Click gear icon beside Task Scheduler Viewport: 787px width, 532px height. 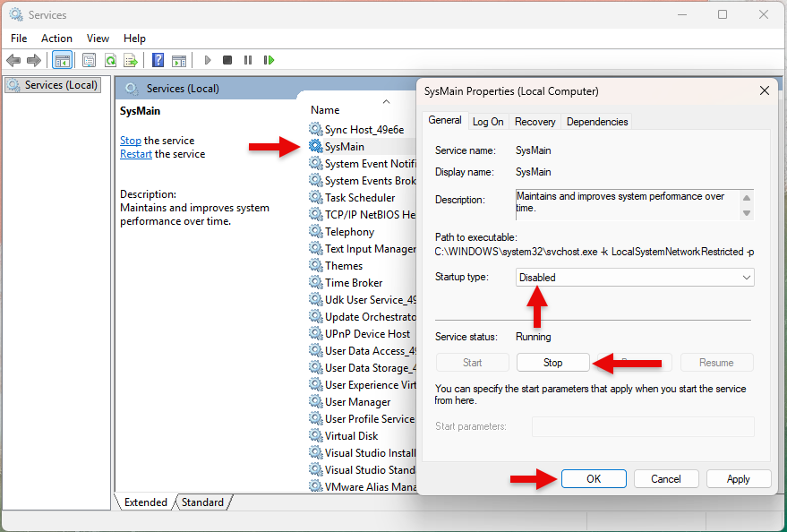pyautogui.click(x=316, y=197)
